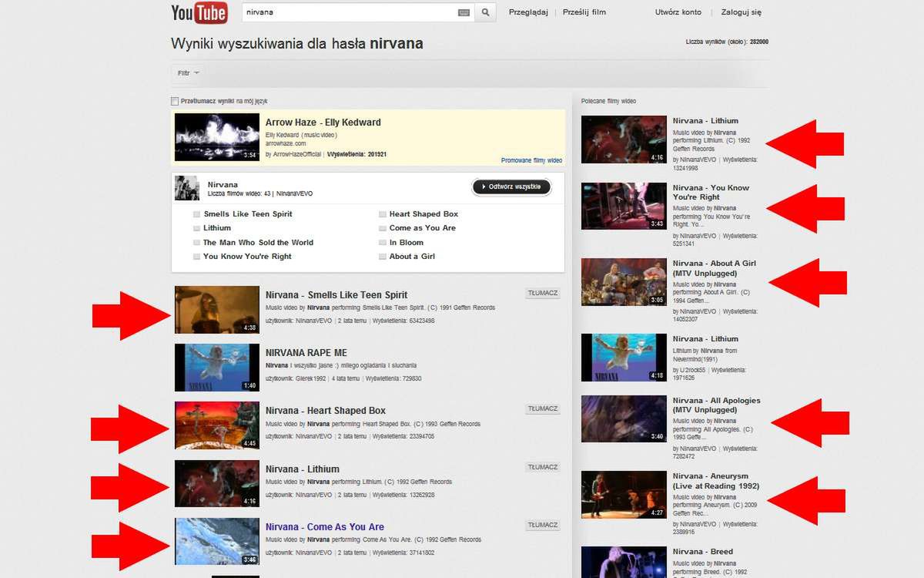Open the In Bloom playlist link
This screenshot has height=578, width=924.
pyautogui.click(x=407, y=243)
